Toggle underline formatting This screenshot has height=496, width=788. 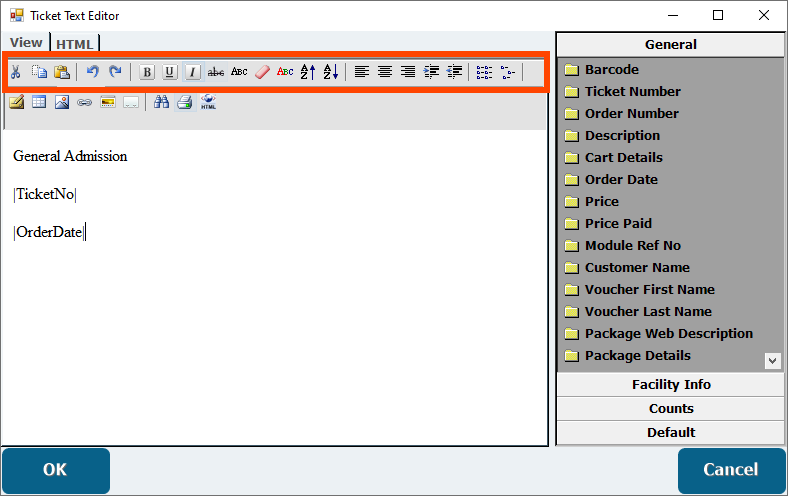[x=170, y=72]
